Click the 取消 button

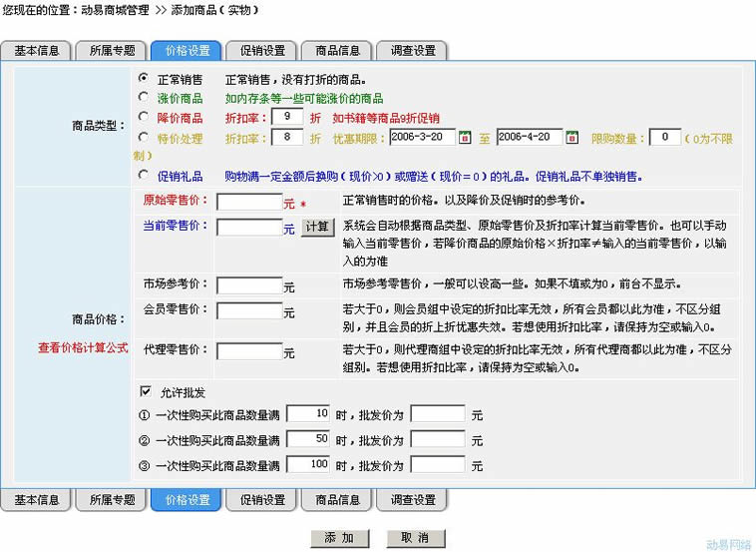click(415, 537)
